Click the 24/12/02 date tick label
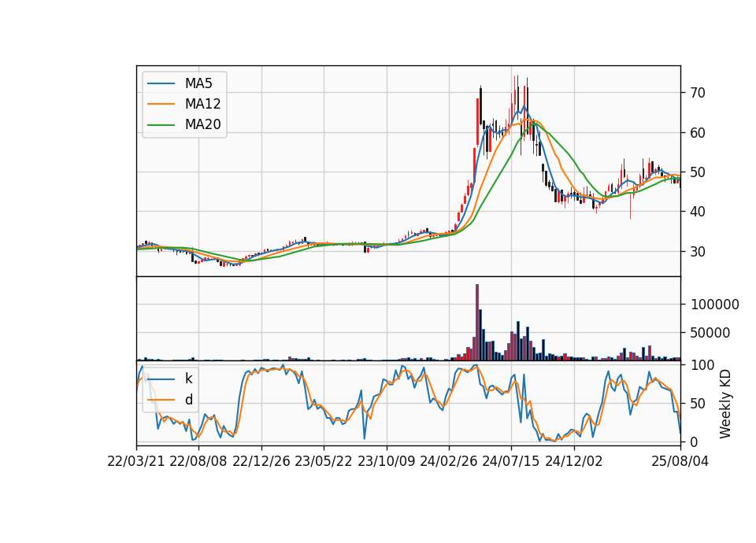The image size is (756, 543). (574, 462)
